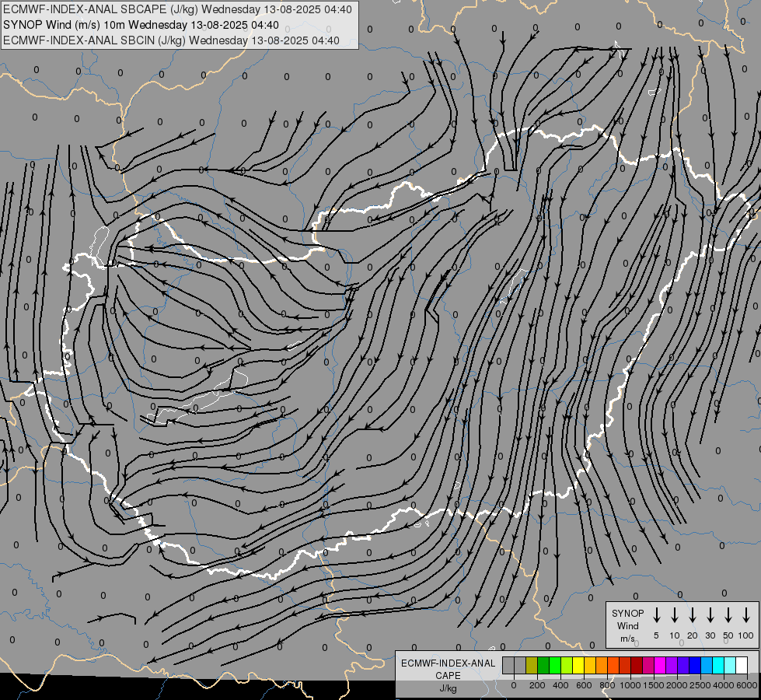Select the olive swatch in the CAPE scale

(532, 665)
